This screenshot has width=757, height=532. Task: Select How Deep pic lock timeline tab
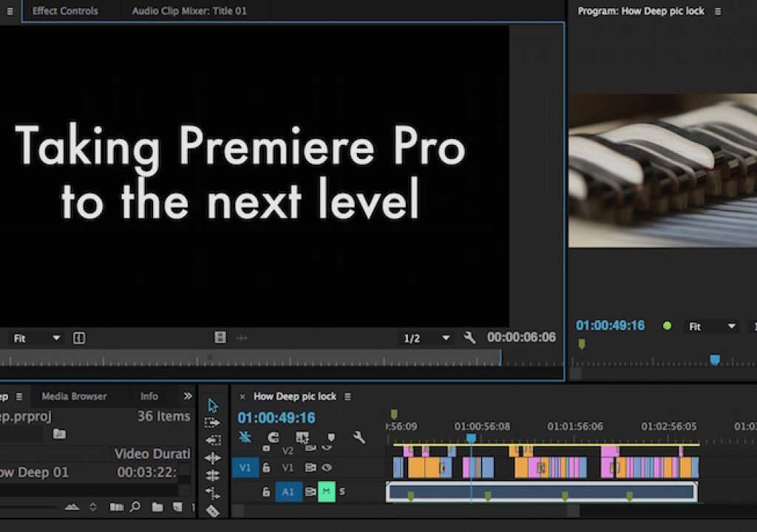click(294, 396)
